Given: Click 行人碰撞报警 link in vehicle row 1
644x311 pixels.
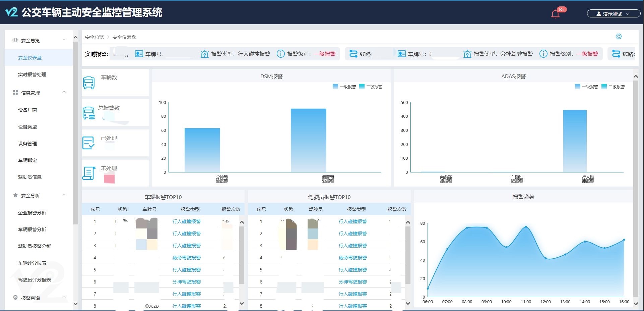Looking at the screenshot, I should tap(186, 221).
